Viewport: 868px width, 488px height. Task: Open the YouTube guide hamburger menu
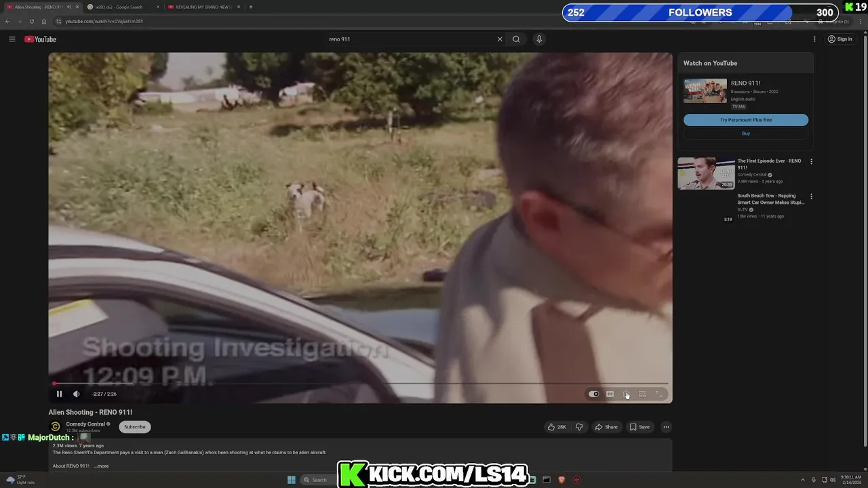click(x=12, y=39)
